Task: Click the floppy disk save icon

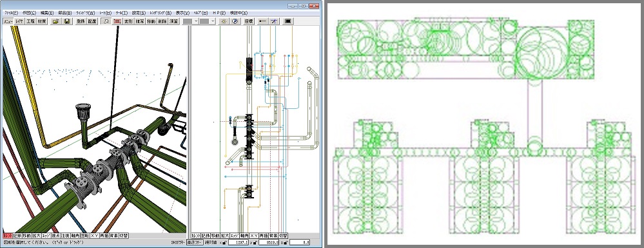Action: pyautogui.click(x=67, y=21)
